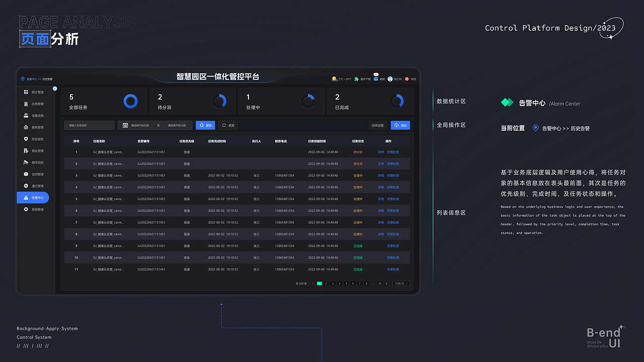The height and width of the screenshot is (362, 644).
Task: Click the 综合安防 shield icon
Action: coord(26,139)
